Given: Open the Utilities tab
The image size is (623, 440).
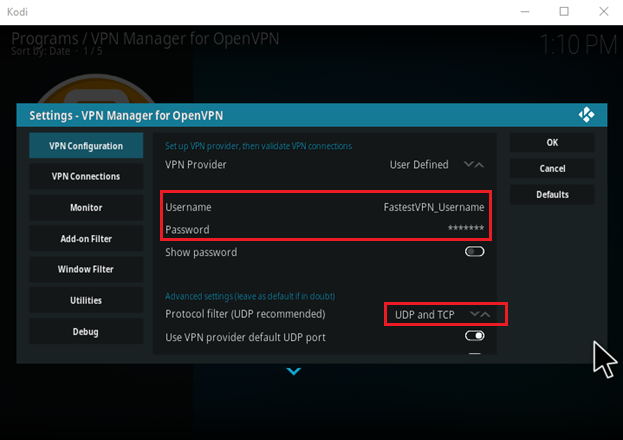Looking at the screenshot, I should pos(86,300).
